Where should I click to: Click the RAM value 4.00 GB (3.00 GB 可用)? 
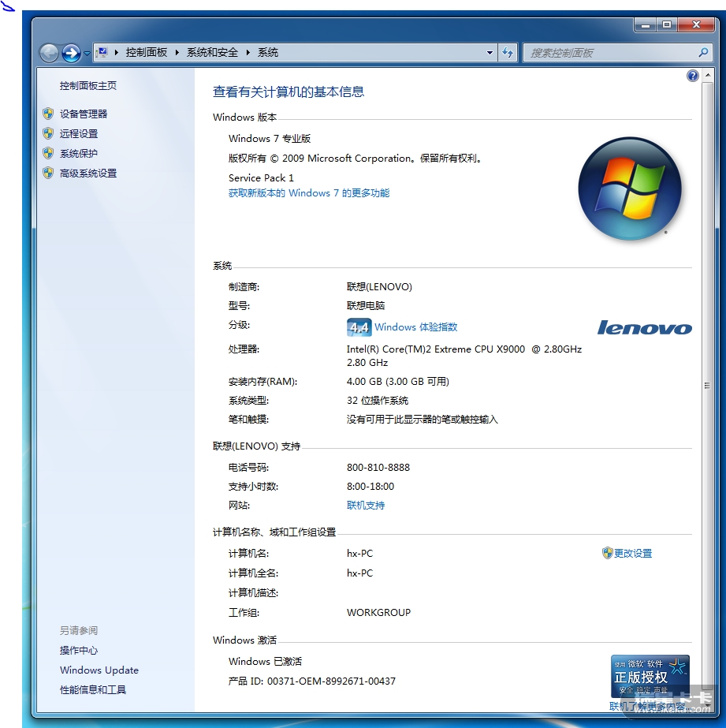pyautogui.click(x=397, y=382)
